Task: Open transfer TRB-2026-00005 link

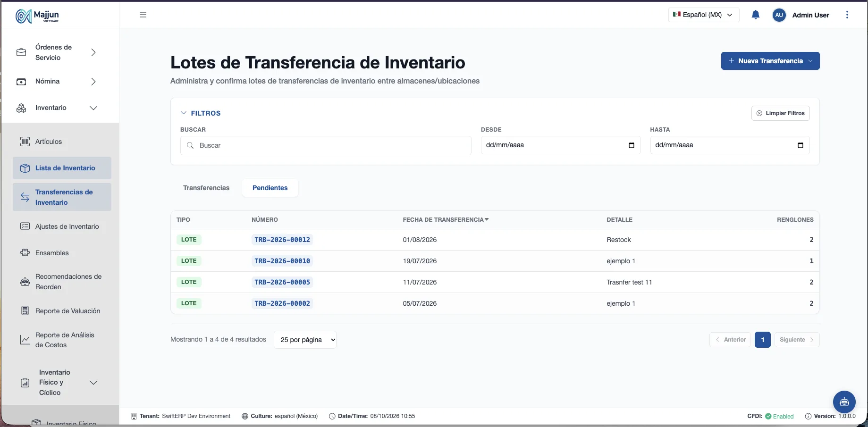Action: [282, 282]
